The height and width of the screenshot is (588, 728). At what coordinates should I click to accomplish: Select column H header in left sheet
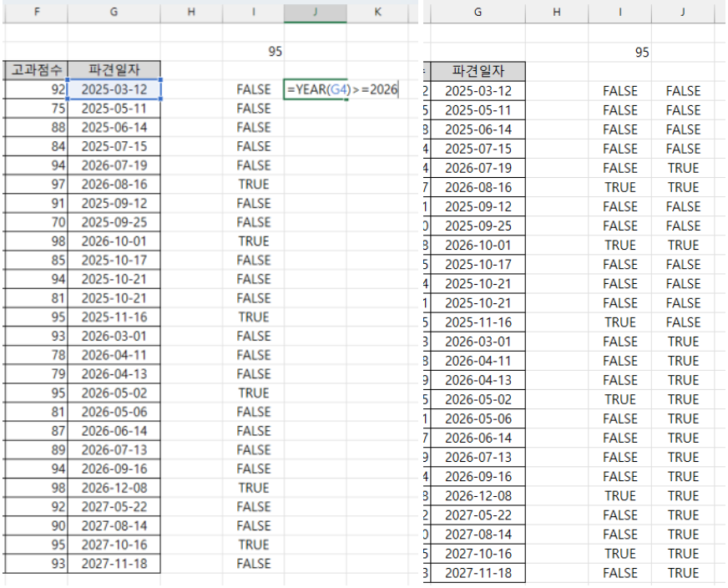pos(191,12)
